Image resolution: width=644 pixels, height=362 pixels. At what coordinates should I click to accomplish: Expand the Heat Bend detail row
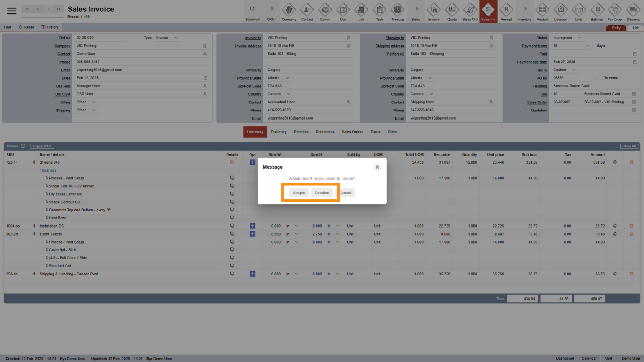pyautogui.click(x=47, y=218)
